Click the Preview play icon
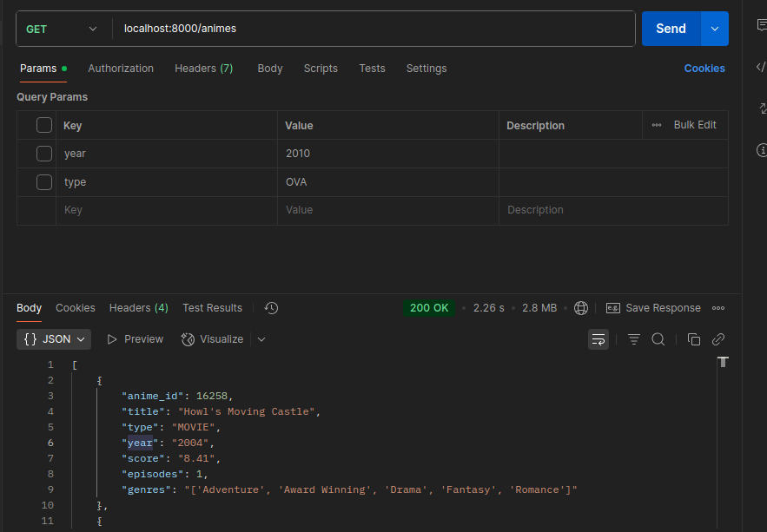The image size is (767, 532). 112,339
